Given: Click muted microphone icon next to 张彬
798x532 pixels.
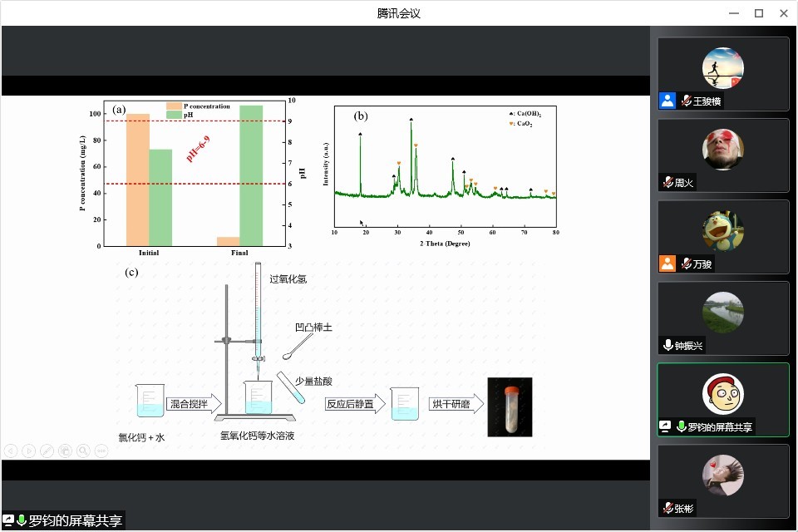Looking at the screenshot, I should point(667,508).
